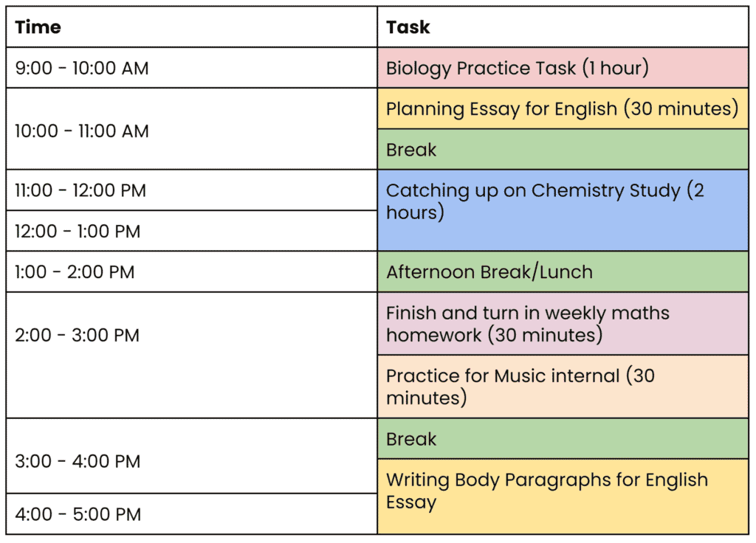Select Planning Essay for English cell

coord(563,109)
